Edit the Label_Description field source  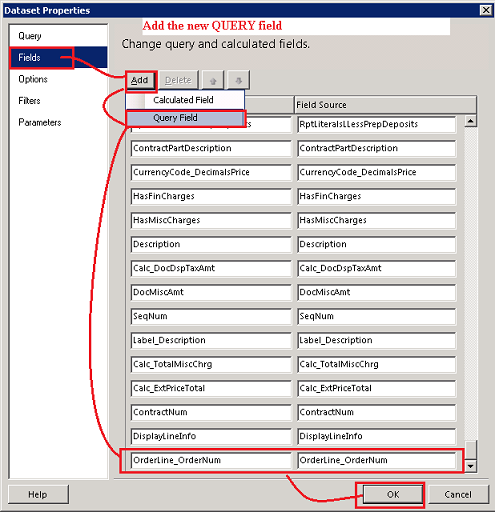(377, 340)
